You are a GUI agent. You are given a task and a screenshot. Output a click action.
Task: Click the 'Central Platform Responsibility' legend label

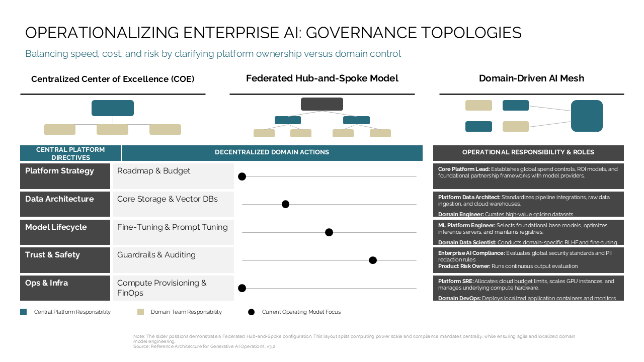point(72,312)
